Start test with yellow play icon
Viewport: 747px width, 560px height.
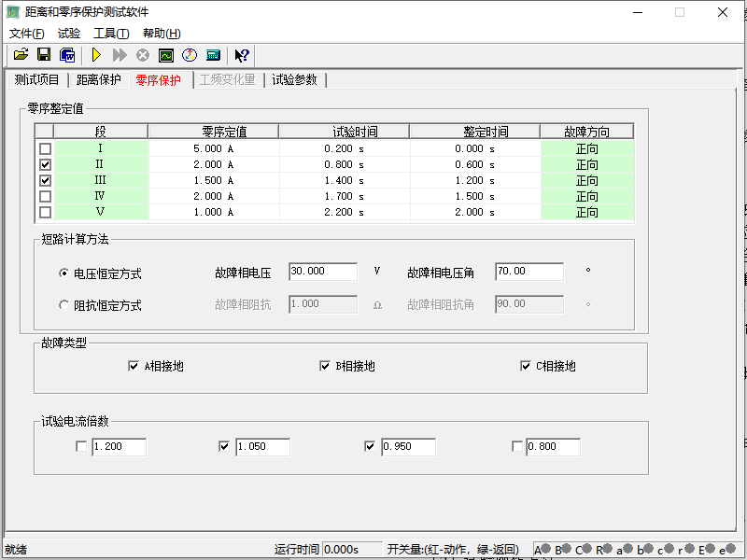[x=96, y=56]
